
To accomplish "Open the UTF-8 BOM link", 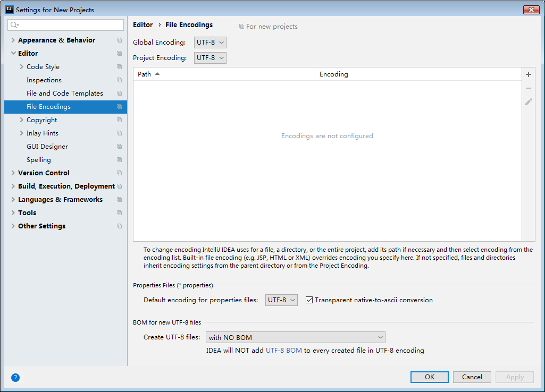I will tap(283, 351).
